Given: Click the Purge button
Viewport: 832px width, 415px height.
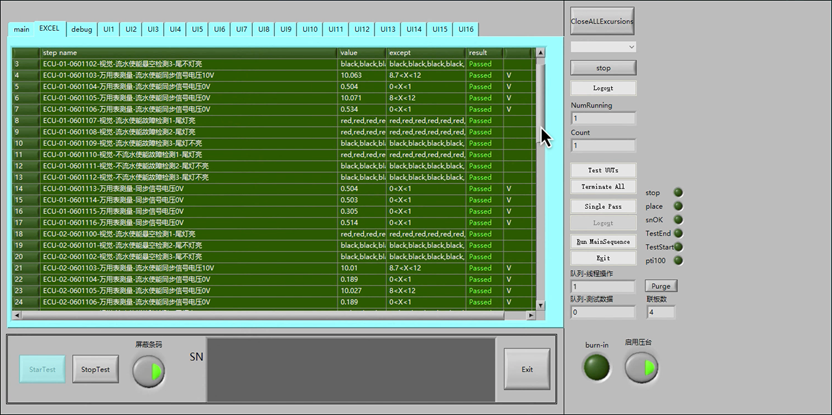Looking at the screenshot, I should pyautogui.click(x=661, y=286).
